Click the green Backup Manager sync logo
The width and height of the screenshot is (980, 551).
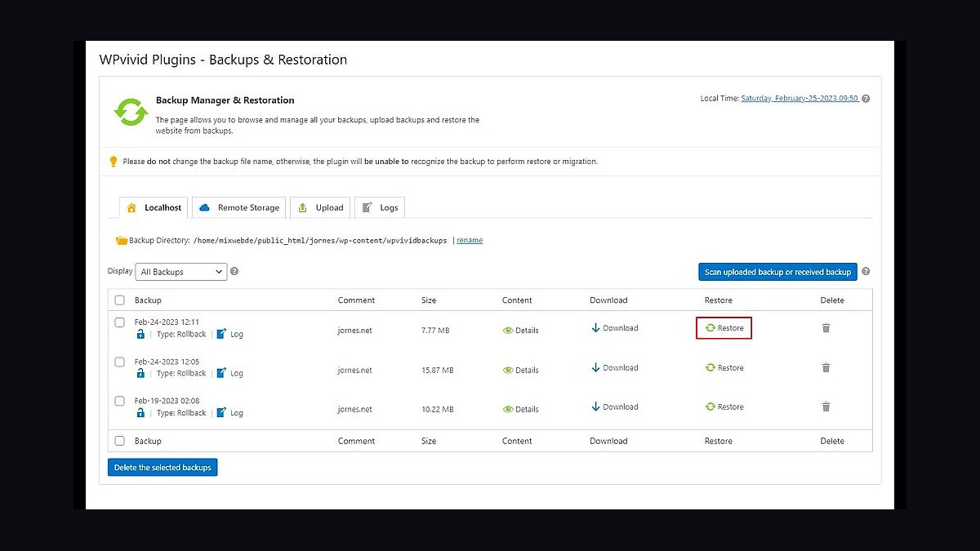[131, 112]
